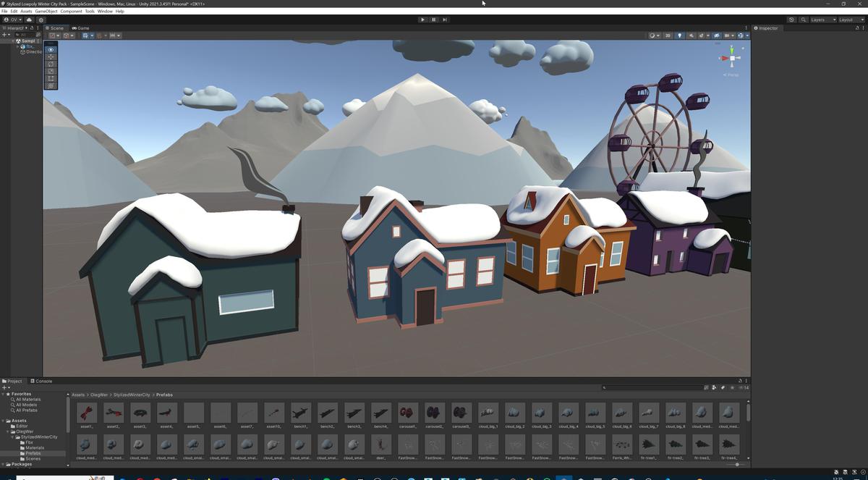The image size is (868, 480).
Task: Open the Scene view more options menu
Action: pyautogui.click(x=746, y=28)
